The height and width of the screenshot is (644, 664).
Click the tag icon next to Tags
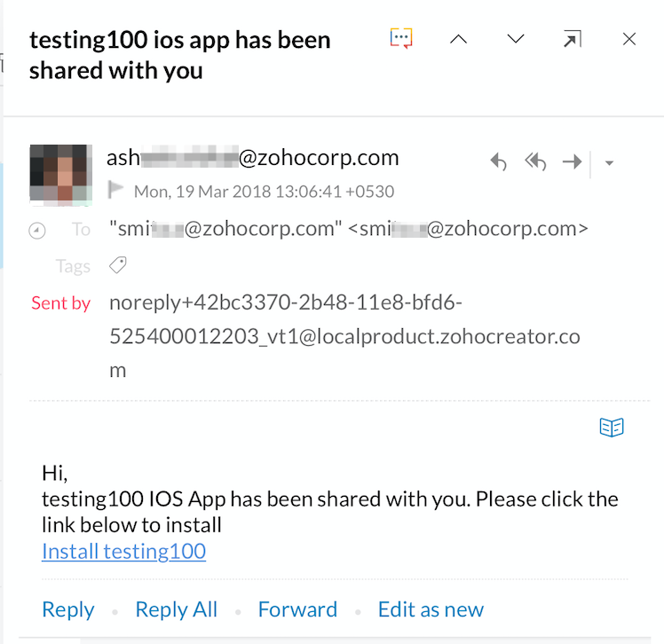117,265
